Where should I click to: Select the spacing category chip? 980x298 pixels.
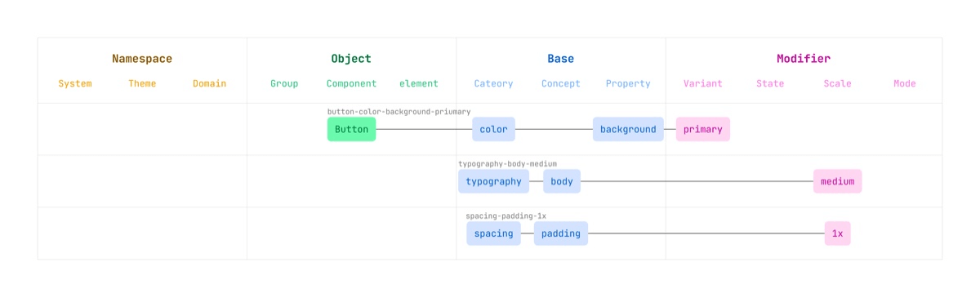pos(493,234)
